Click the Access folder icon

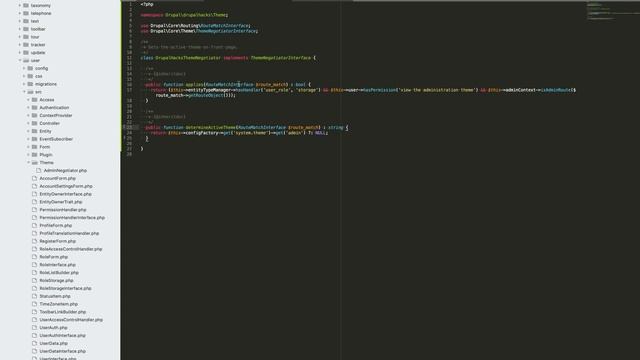pos(35,100)
